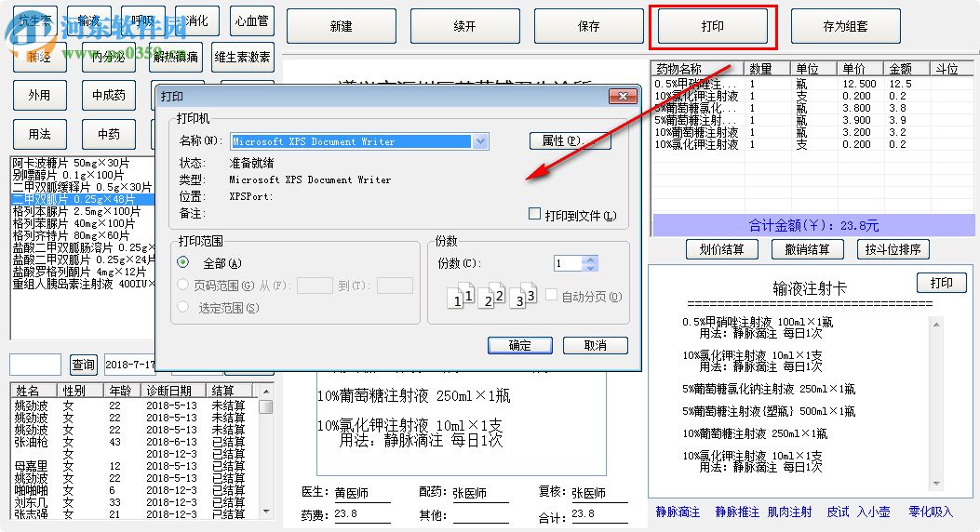
Task: Confirm printing with 确定
Action: coord(520,345)
